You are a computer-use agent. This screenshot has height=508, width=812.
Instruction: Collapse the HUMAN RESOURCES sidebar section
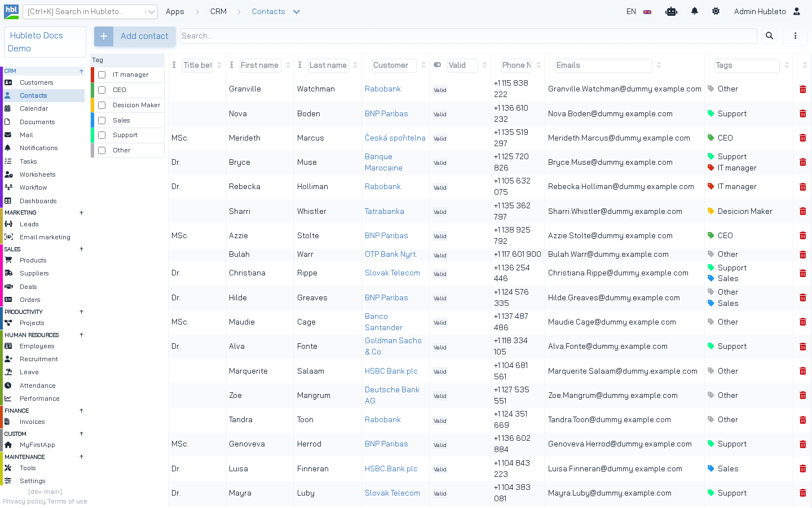(x=82, y=335)
